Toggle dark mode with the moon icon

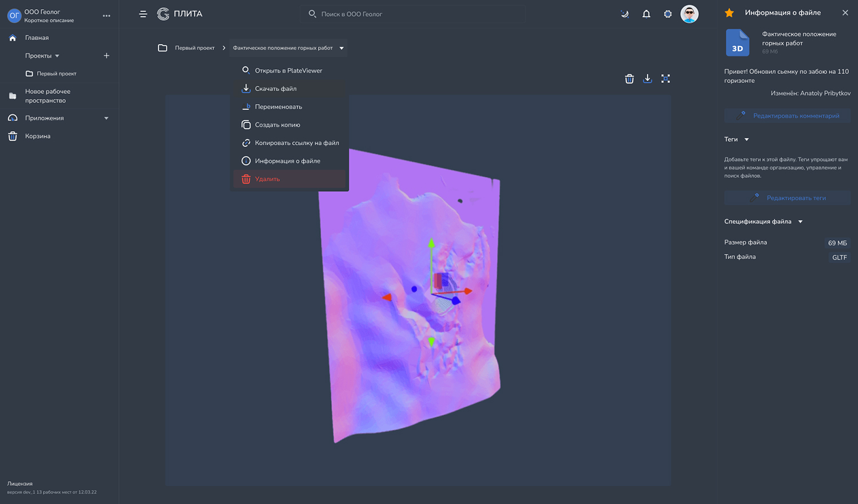pyautogui.click(x=625, y=14)
